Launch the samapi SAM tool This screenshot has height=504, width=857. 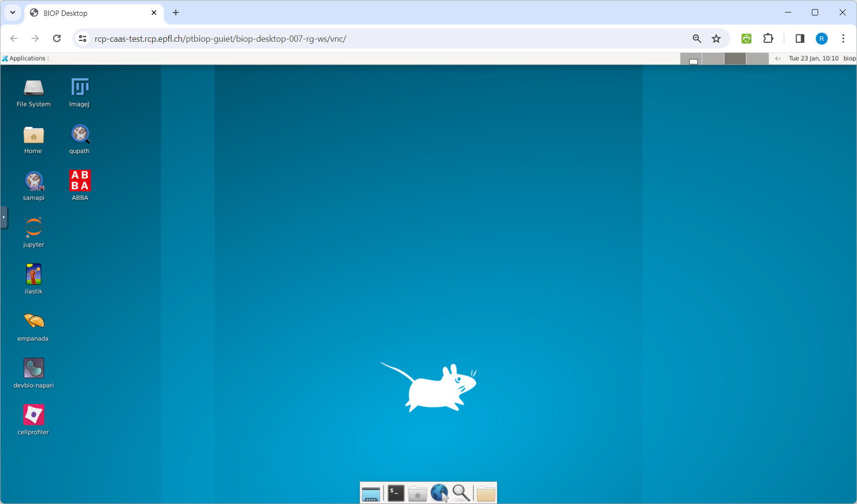pos(34,181)
